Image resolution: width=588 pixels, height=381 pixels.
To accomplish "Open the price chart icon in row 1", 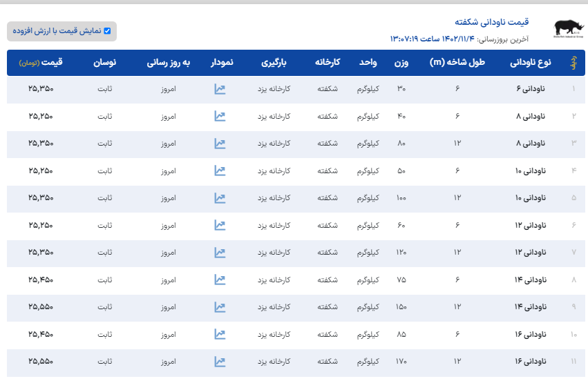I will (x=220, y=89).
